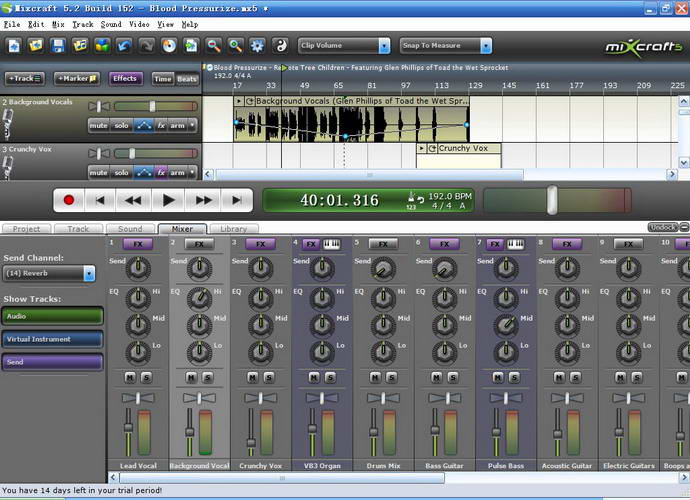Image resolution: width=690 pixels, height=500 pixels.
Task: Switch to the Library tab
Action: click(x=233, y=229)
